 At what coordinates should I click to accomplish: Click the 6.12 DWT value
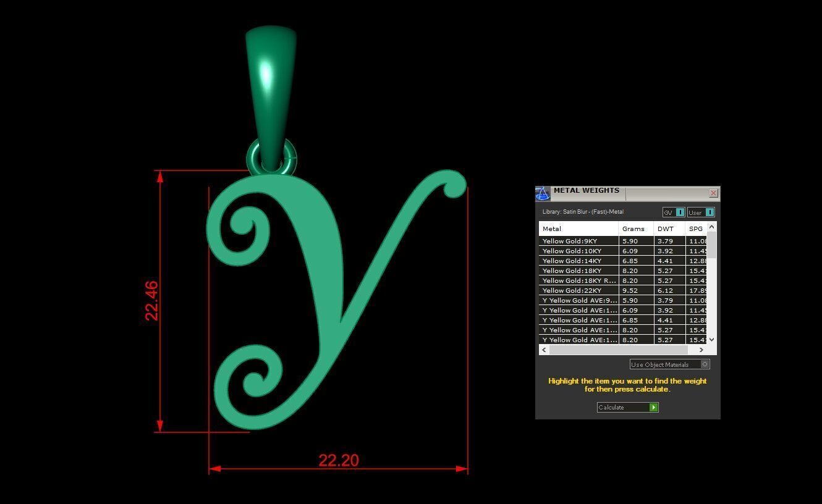[x=665, y=290]
